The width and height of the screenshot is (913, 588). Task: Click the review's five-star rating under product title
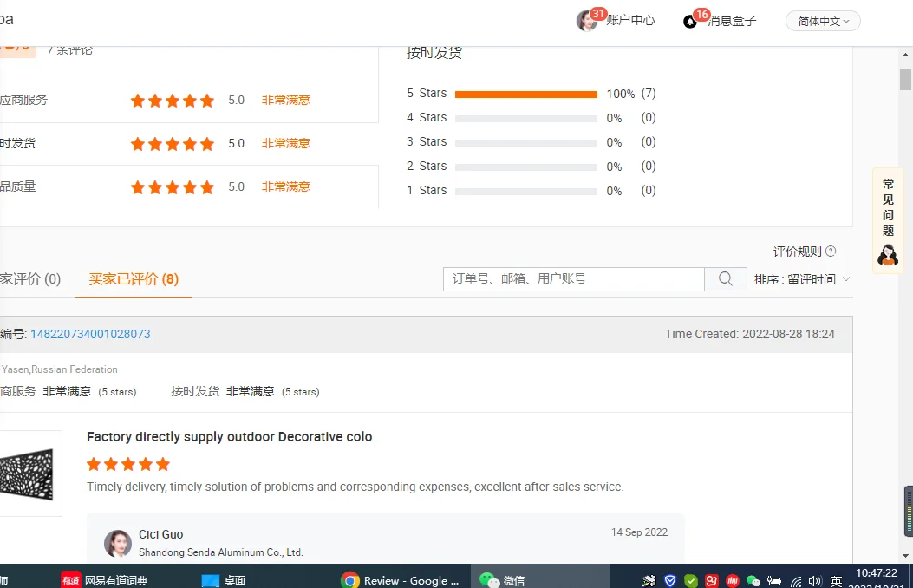click(128, 464)
